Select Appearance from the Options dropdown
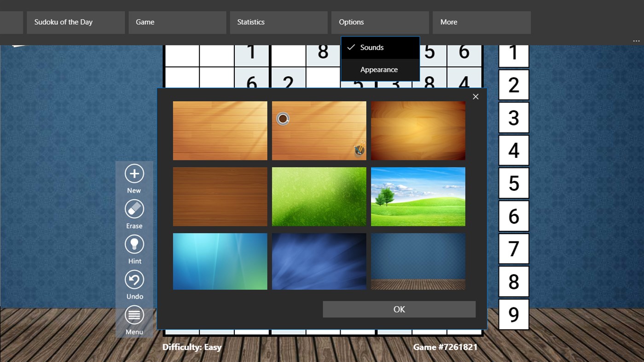This screenshot has width=644, height=362. click(379, 69)
